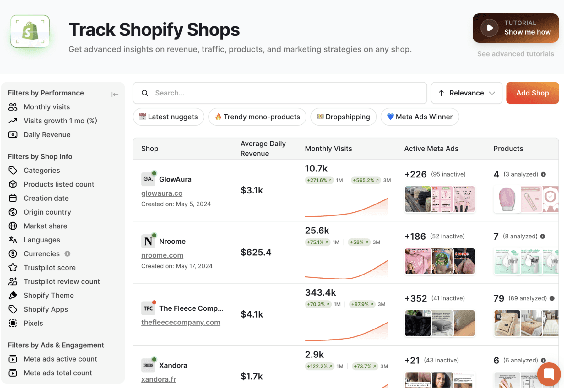Image resolution: width=564 pixels, height=392 pixels.
Task: Open the glowaura.co link
Action: pyautogui.click(x=162, y=193)
